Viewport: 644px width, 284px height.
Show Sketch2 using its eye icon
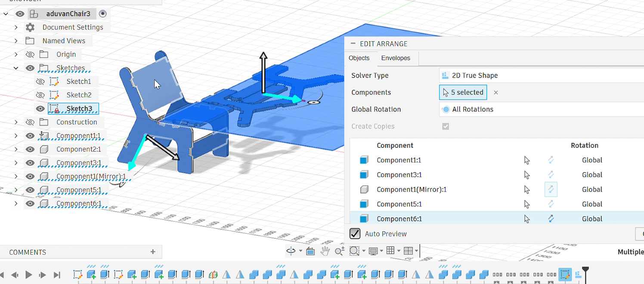40,95
